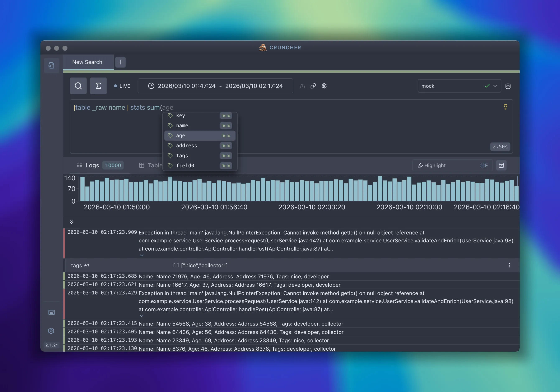This screenshot has width=560, height=392.
Task: Click the log row for Name 16617
Action: 291,285
